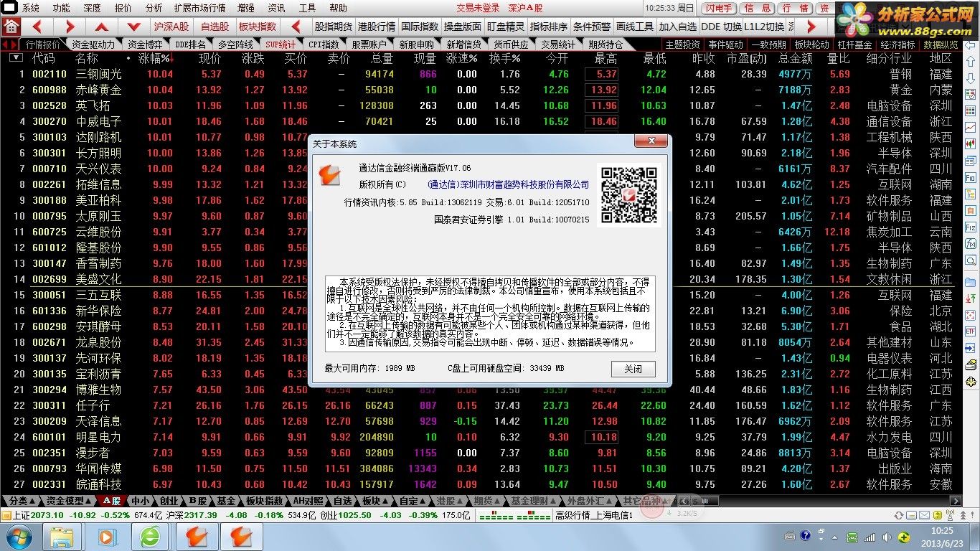
Task: Click the 自选股 toolbar button
Action: point(215,27)
